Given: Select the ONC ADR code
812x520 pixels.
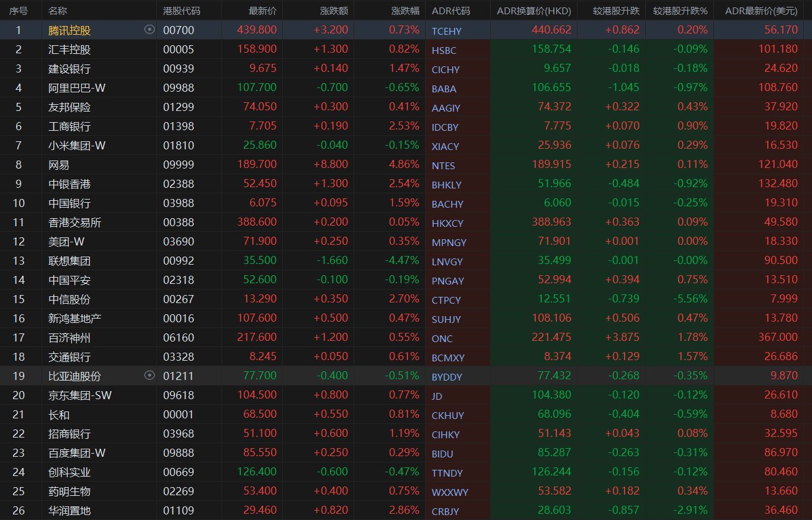Looking at the screenshot, I should click(442, 338).
